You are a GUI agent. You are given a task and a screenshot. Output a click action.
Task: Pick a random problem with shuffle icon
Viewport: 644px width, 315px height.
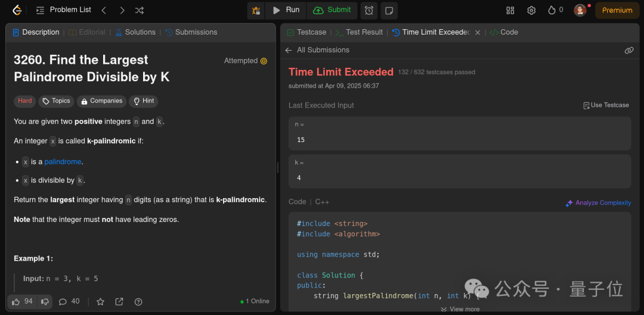pyautogui.click(x=140, y=10)
